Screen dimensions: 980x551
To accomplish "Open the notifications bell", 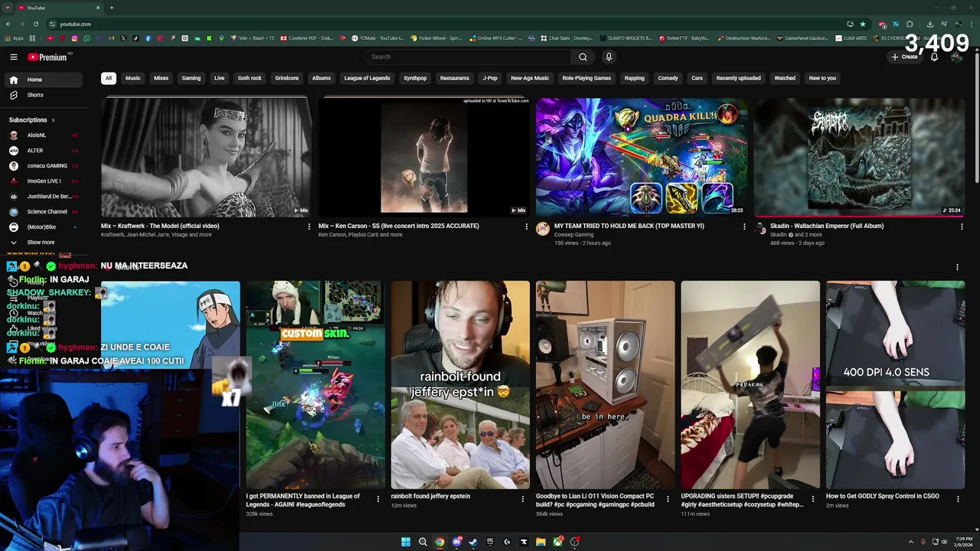I will tap(934, 57).
